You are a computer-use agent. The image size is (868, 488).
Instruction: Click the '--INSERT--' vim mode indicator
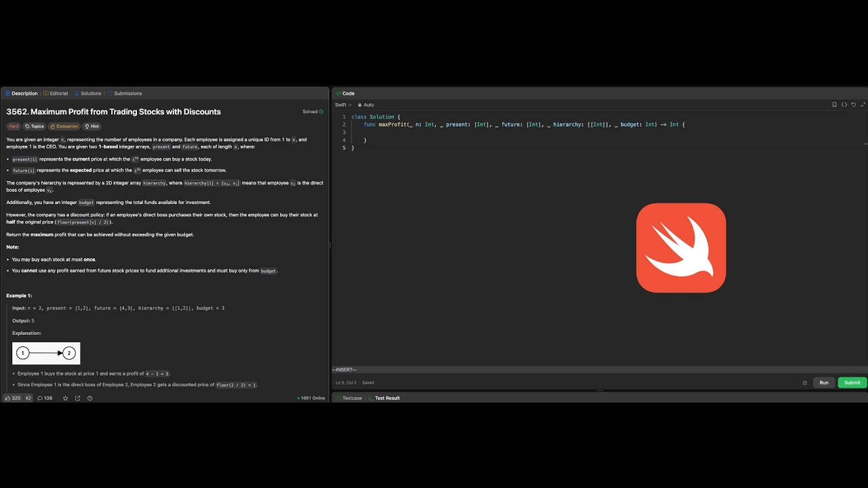pyautogui.click(x=344, y=369)
